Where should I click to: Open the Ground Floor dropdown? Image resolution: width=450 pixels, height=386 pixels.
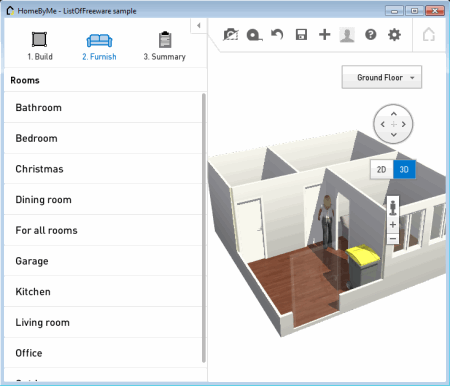pos(382,77)
